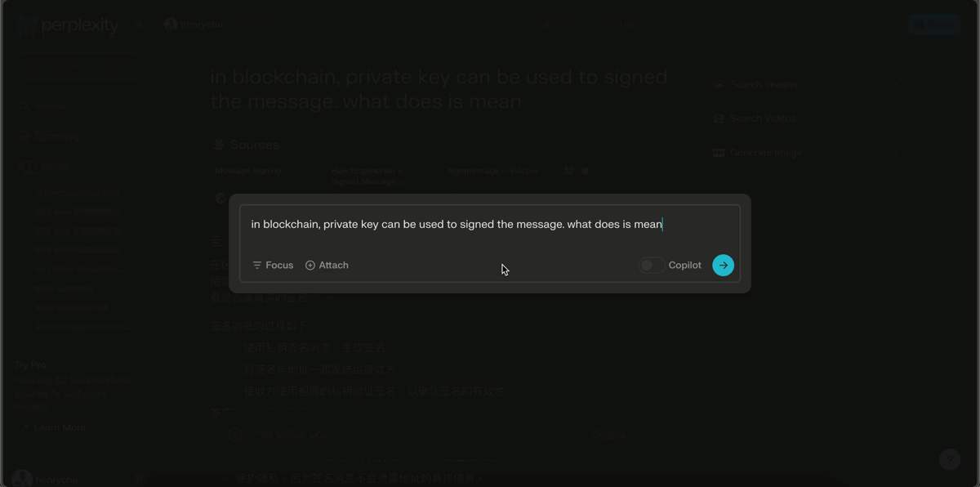The width and height of the screenshot is (980, 487).
Task: Toggle the Copilot switch on
Action: coord(651,265)
